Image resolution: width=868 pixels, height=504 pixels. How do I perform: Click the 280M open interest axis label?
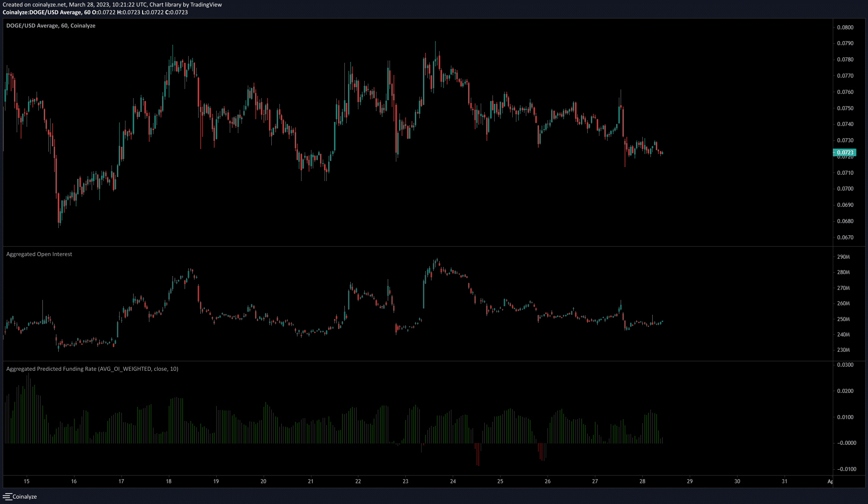coord(843,272)
